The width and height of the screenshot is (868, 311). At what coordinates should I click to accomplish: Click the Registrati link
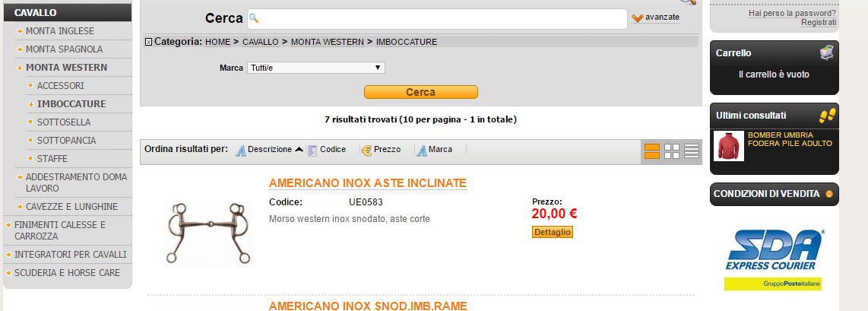[818, 22]
